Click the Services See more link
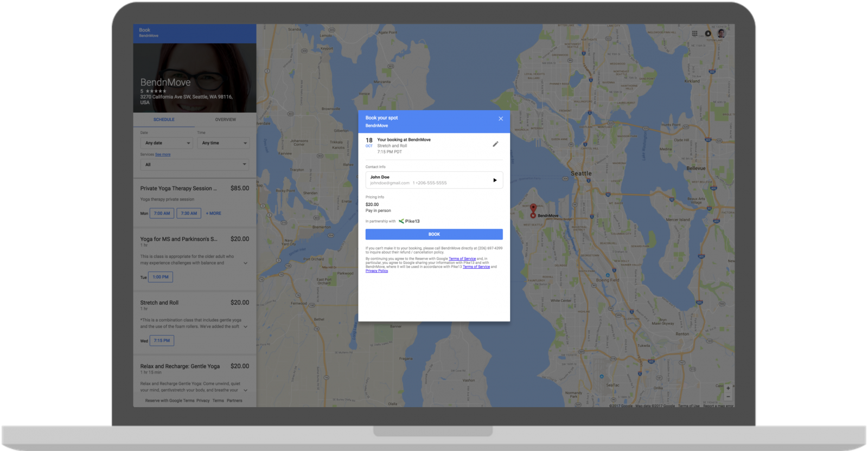Screen dimensions: 868x451 point(163,154)
